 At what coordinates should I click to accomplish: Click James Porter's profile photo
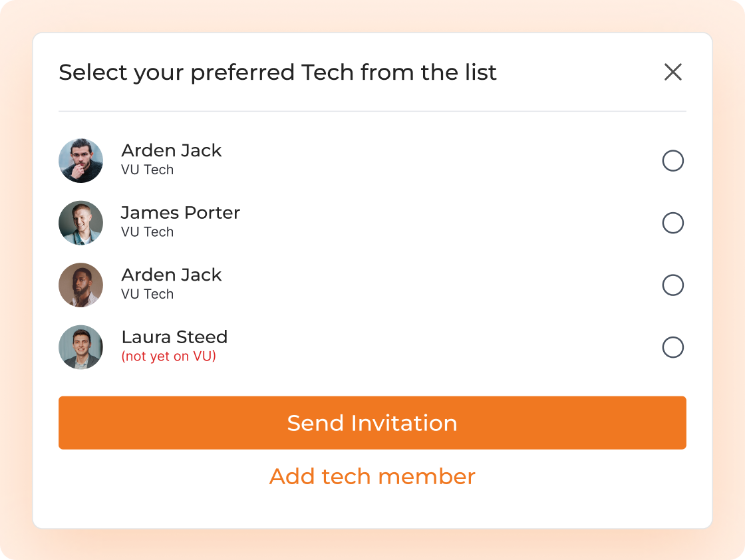[x=80, y=223]
